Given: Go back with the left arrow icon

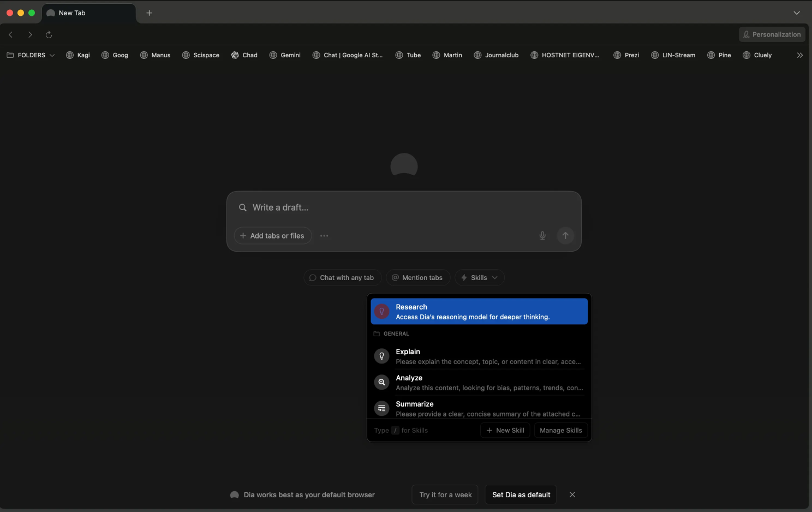Looking at the screenshot, I should [x=11, y=34].
